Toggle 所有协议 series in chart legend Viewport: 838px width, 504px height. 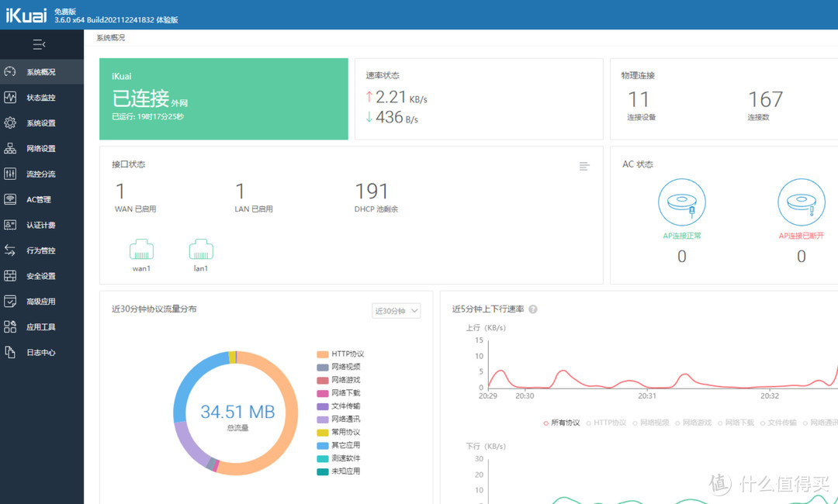pos(562,423)
